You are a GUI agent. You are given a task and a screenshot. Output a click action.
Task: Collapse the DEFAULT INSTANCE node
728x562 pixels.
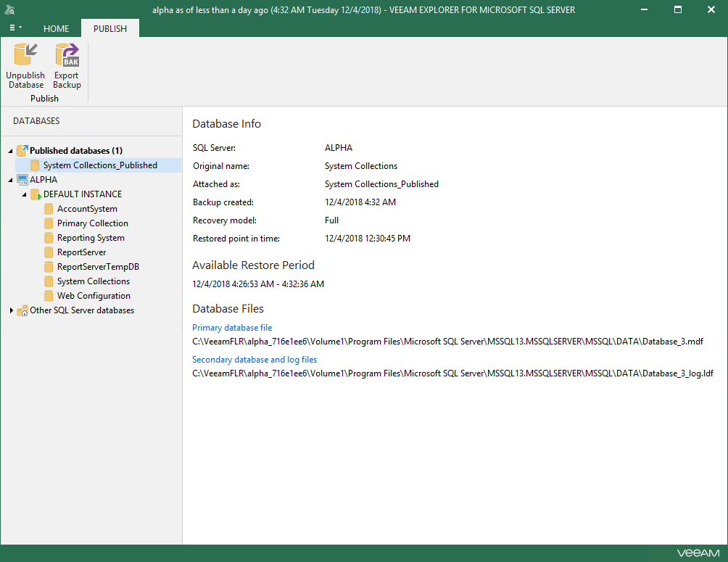[24, 194]
